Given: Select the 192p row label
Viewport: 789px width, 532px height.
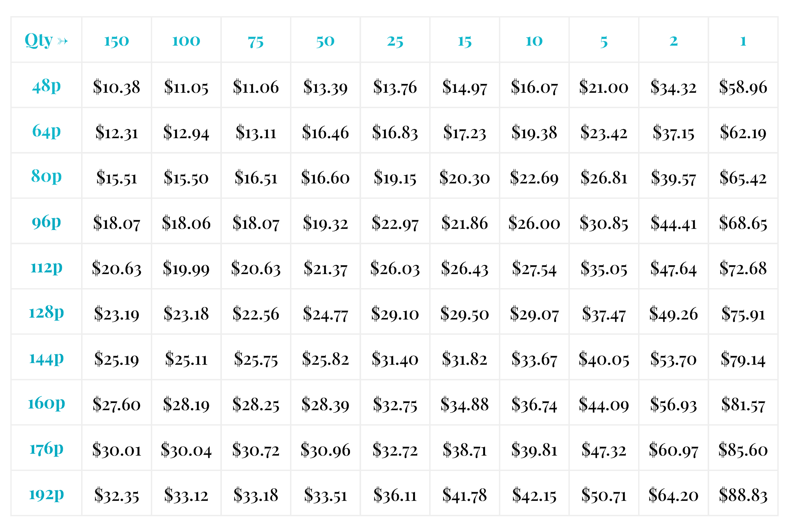Looking at the screenshot, I should pyautogui.click(x=46, y=494).
